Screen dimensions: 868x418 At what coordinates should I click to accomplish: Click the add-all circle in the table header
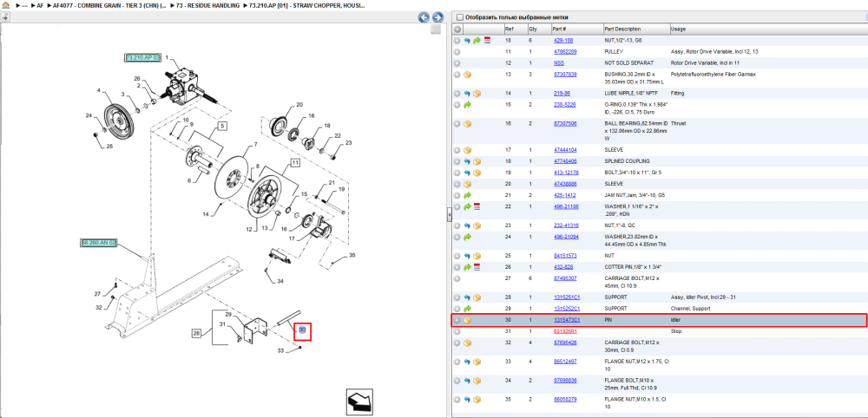coord(457,29)
